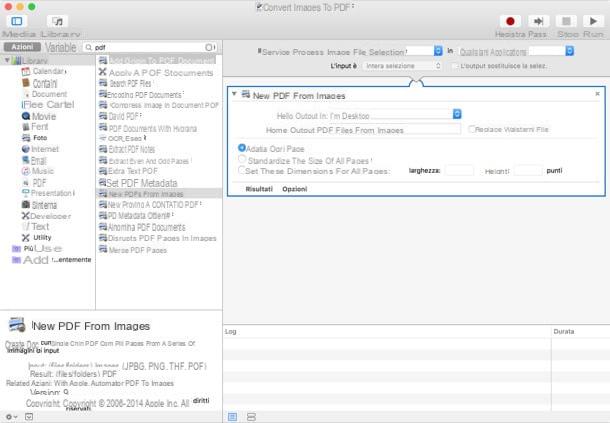Viewport: 610px width, 423px height.
Task: Select New PDFs From Images action
Action: click(159, 194)
